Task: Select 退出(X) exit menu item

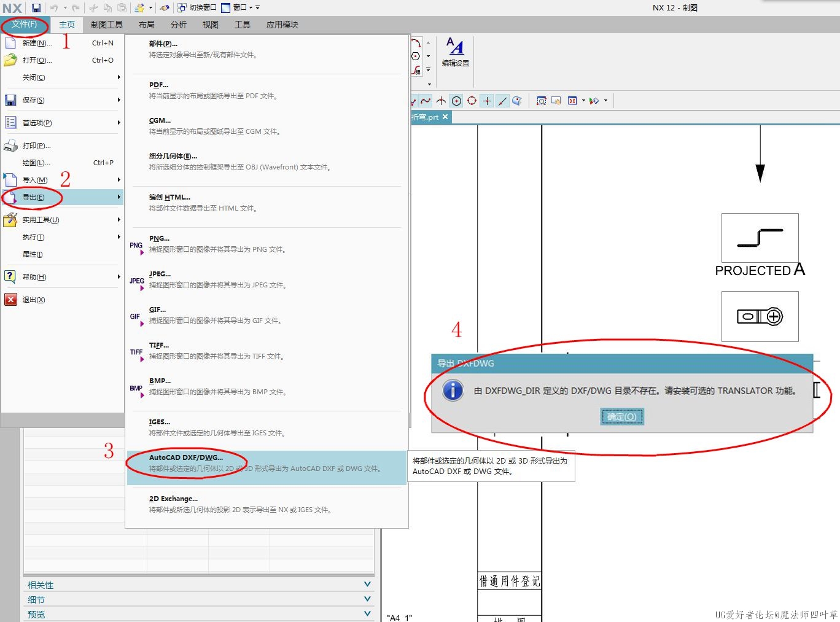Action: coord(63,300)
